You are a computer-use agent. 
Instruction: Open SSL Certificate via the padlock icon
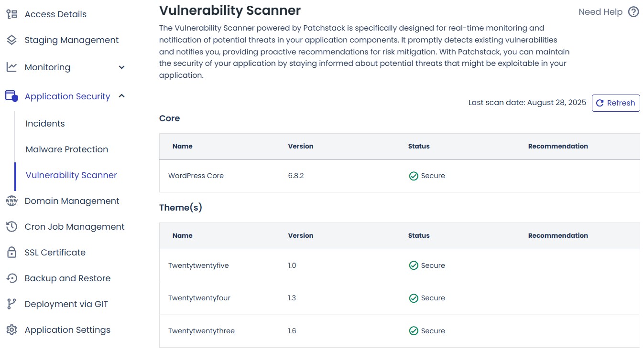11,252
